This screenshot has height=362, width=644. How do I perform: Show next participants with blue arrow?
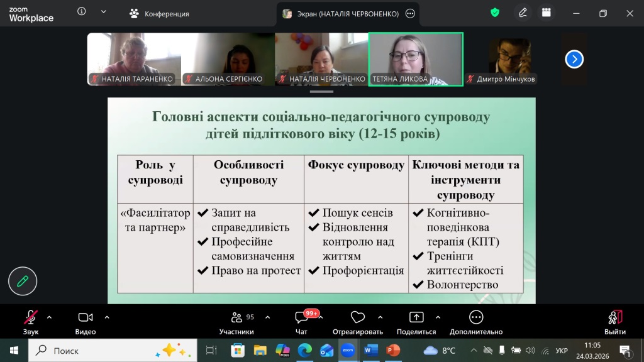[574, 59]
